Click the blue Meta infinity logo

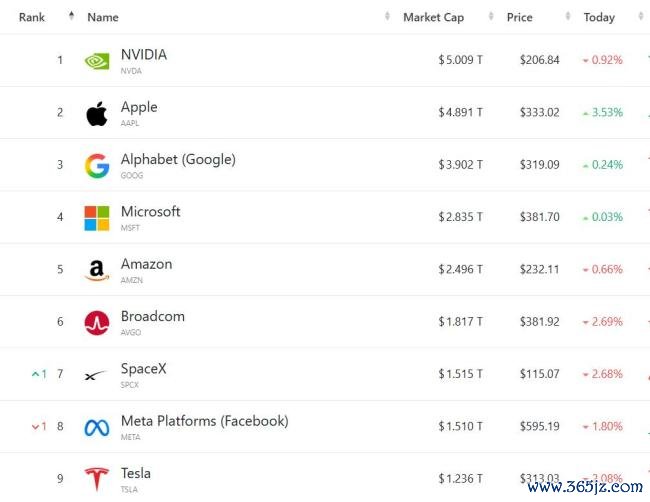[x=97, y=428]
